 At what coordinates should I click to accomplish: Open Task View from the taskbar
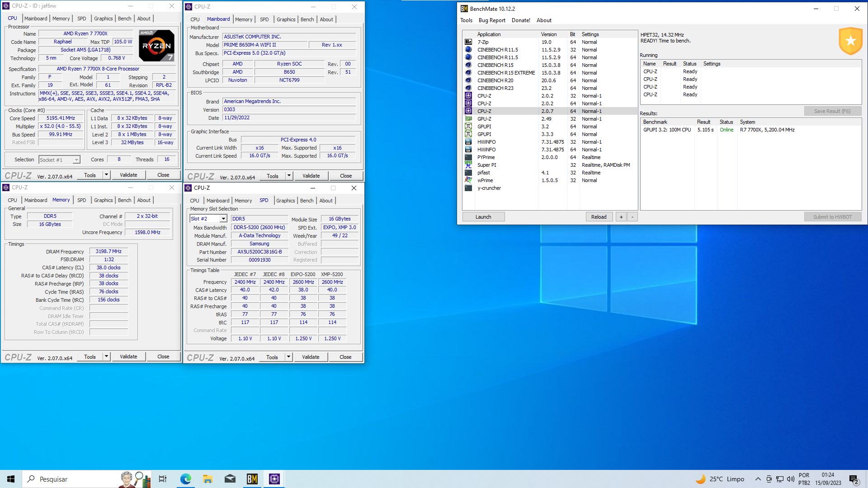(163, 479)
